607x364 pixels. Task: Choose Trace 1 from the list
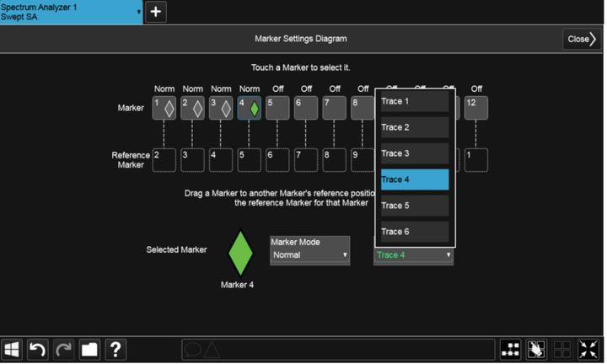[x=415, y=101]
